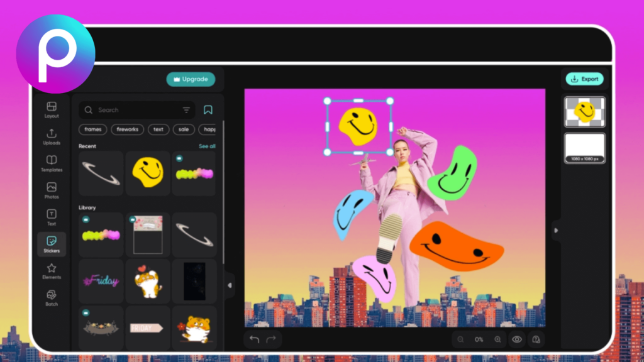Toggle the saved stickers bookmark
The image size is (644, 362).
click(x=208, y=109)
